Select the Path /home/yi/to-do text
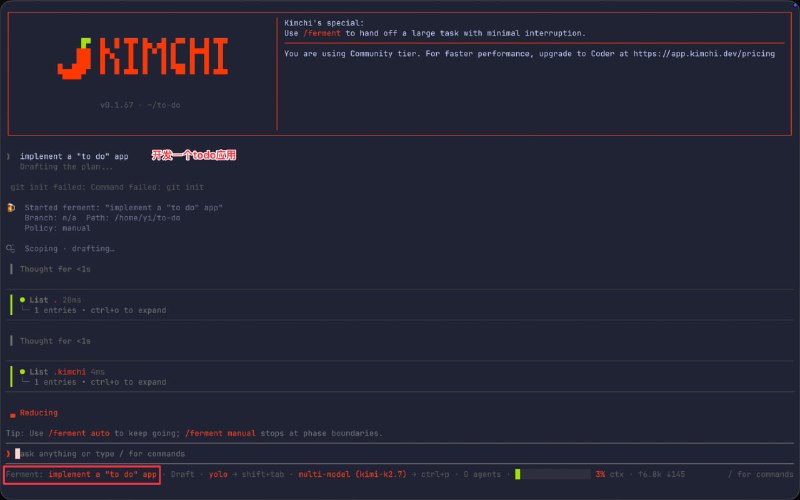 [x=133, y=218]
